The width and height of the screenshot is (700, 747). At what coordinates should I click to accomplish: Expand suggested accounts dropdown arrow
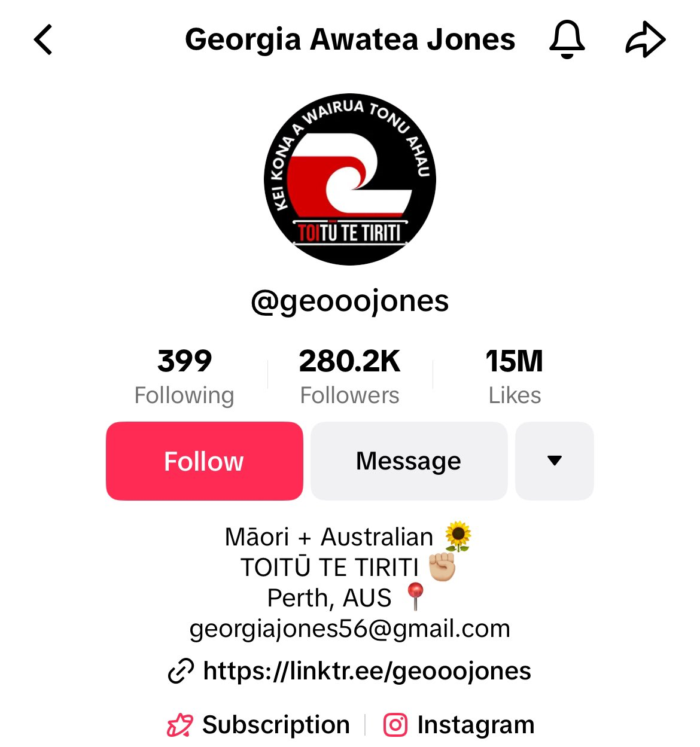(555, 461)
